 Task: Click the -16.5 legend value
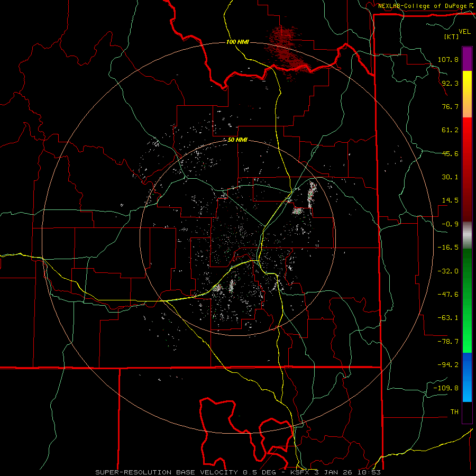point(448,248)
